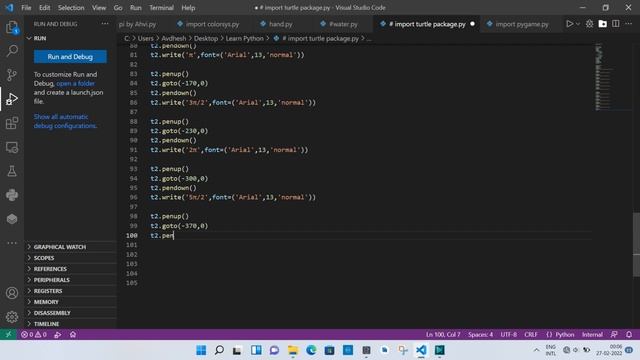Expand the GRAPHICAL WATCH section

pos(70,247)
